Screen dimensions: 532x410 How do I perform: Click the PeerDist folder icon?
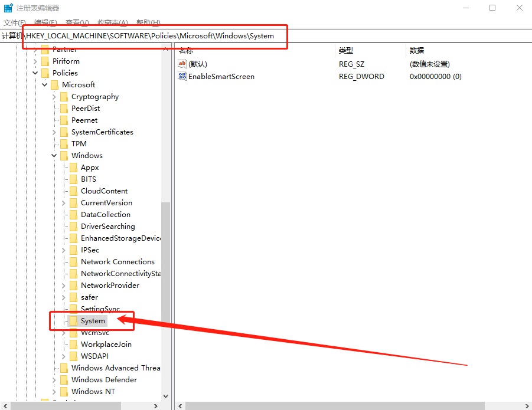click(64, 109)
